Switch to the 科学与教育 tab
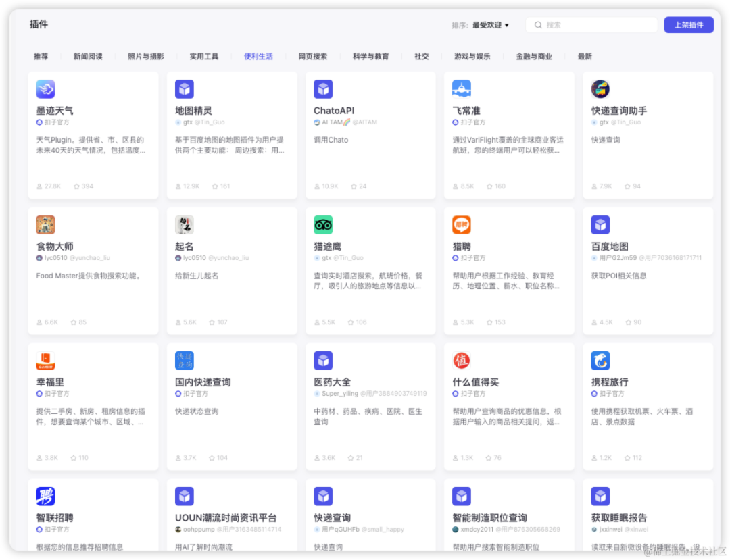 pyautogui.click(x=370, y=57)
